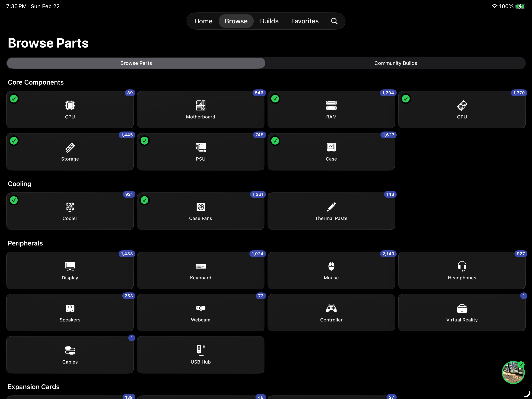The height and width of the screenshot is (399, 532).
Task: Select the Cables icon
Action: pos(70,350)
